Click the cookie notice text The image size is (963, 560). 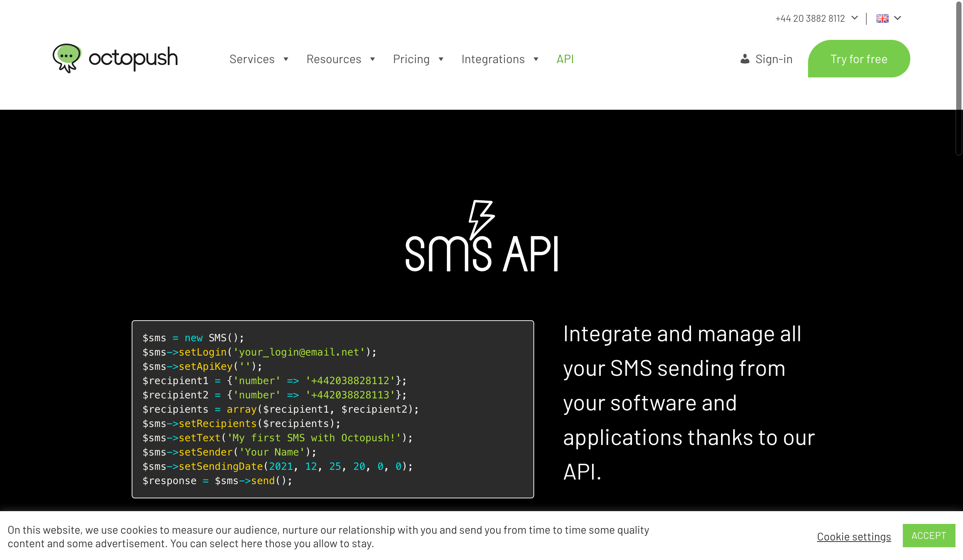pos(328,536)
